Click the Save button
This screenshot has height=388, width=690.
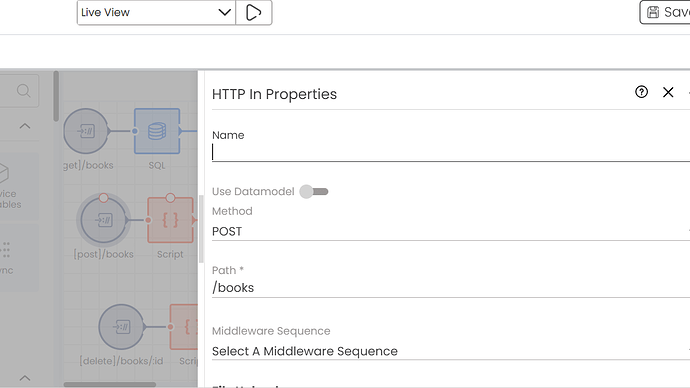(x=665, y=12)
